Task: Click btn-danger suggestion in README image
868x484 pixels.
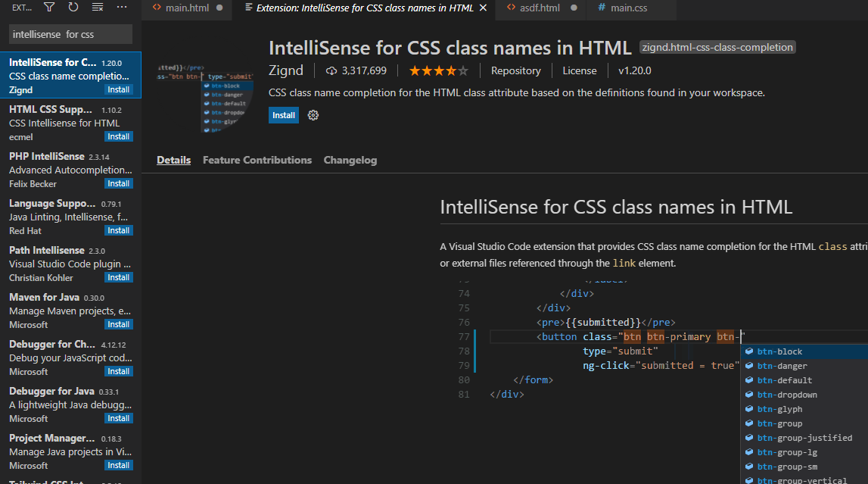Action: (x=782, y=366)
